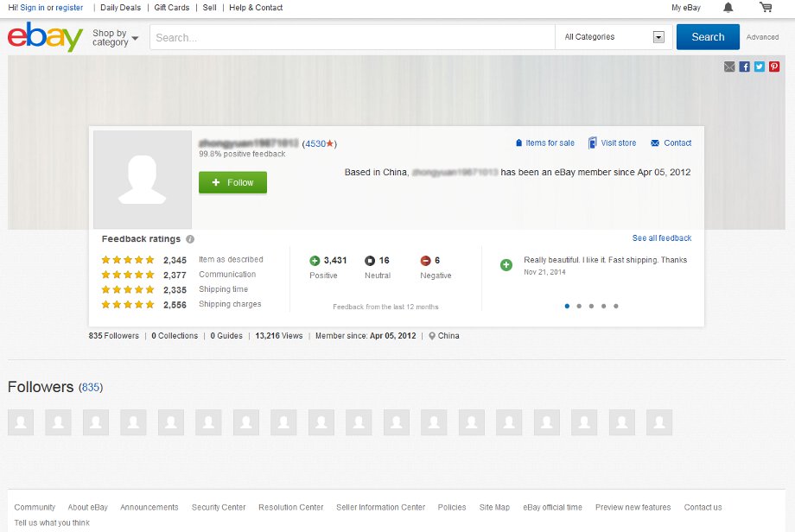795x532 pixels.
Task: Open Site Map footer link
Action: click(x=494, y=507)
